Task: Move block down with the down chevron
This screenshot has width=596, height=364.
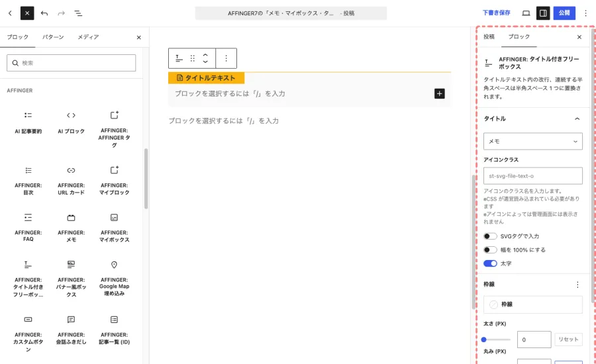Action: [x=205, y=62]
